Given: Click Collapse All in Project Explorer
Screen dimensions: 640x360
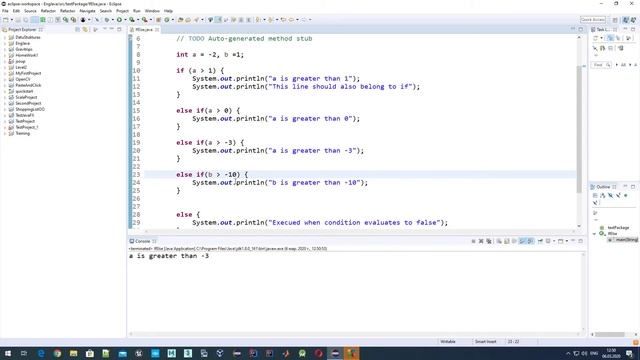Looking at the screenshot, I should (x=77, y=29).
